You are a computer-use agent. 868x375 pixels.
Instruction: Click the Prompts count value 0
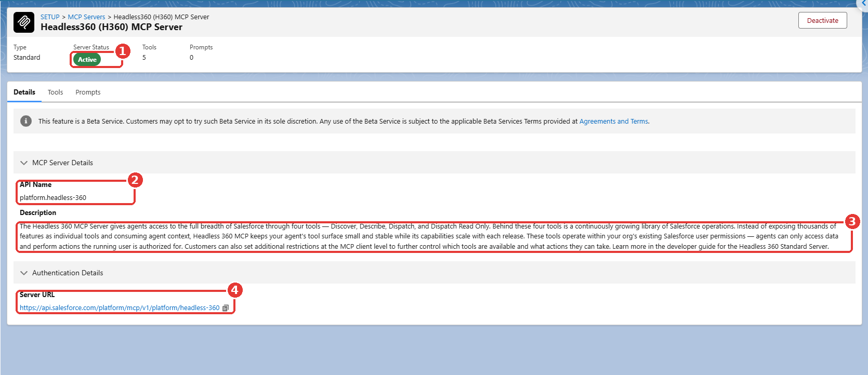(191, 58)
